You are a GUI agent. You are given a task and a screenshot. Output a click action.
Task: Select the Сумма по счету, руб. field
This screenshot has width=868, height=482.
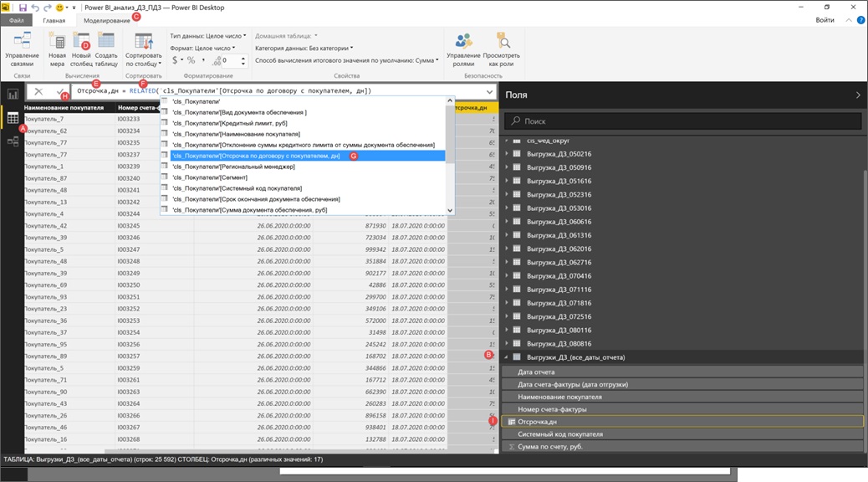tap(682, 447)
